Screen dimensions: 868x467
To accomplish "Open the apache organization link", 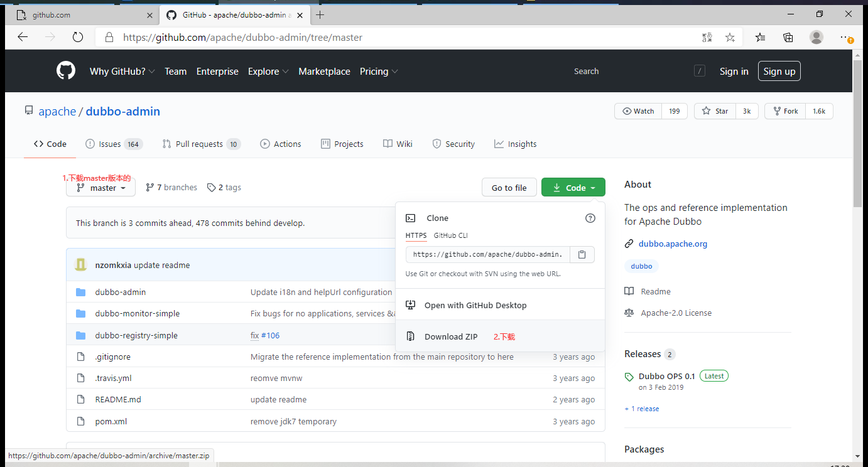I will pyautogui.click(x=57, y=111).
